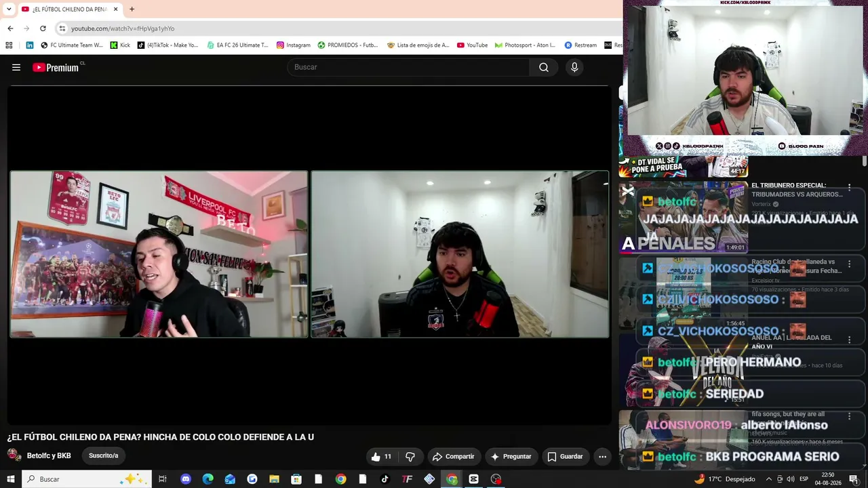Open the LinkedIn bookmark icon
Screen dimensions: 868x488
30,45
